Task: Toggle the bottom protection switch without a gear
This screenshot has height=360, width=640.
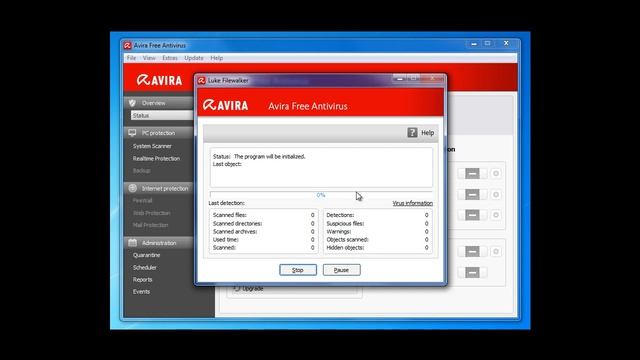Action: [472, 272]
